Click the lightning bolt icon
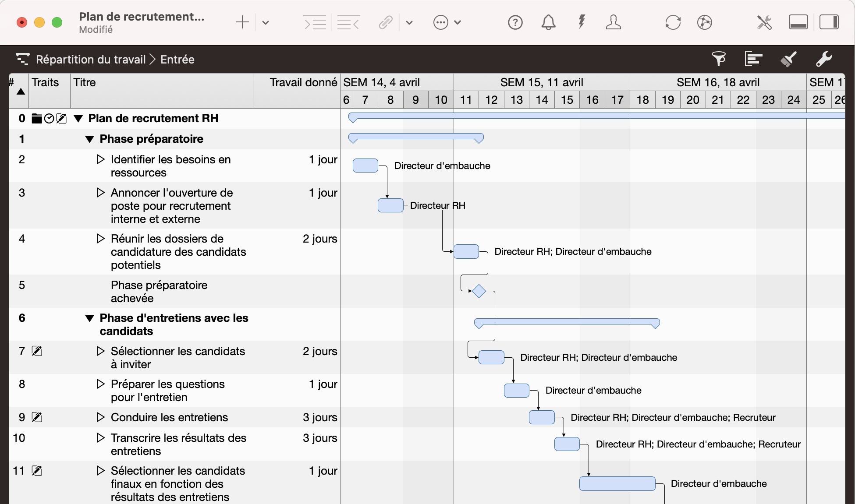Image resolution: width=855 pixels, height=504 pixels. click(582, 21)
